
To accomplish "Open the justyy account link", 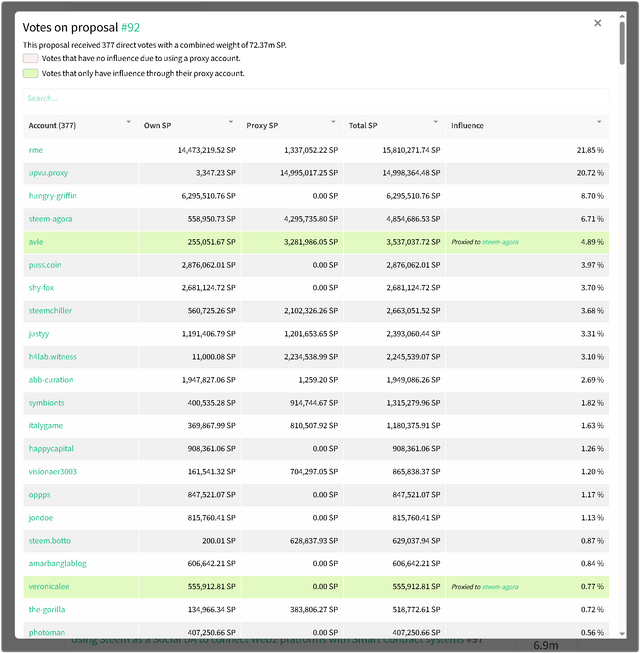I will 39,334.
